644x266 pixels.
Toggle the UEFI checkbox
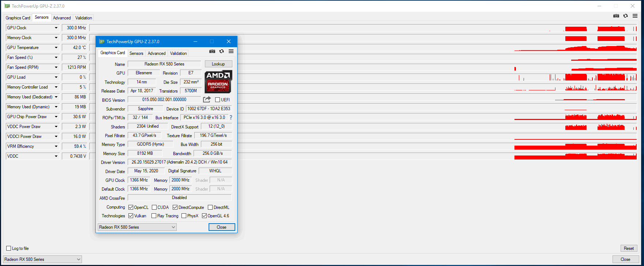pyautogui.click(x=218, y=100)
